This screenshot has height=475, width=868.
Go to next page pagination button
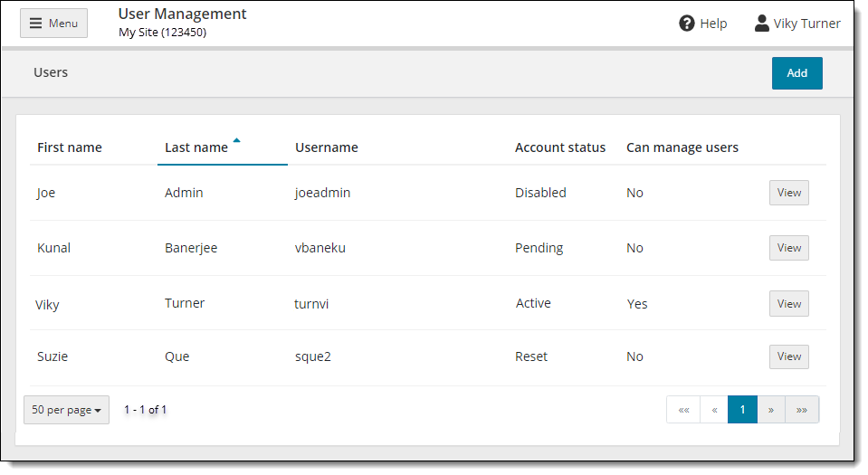(771, 410)
